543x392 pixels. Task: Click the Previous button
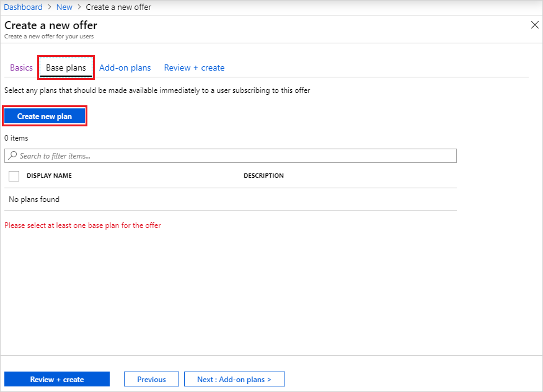click(151, 378)
